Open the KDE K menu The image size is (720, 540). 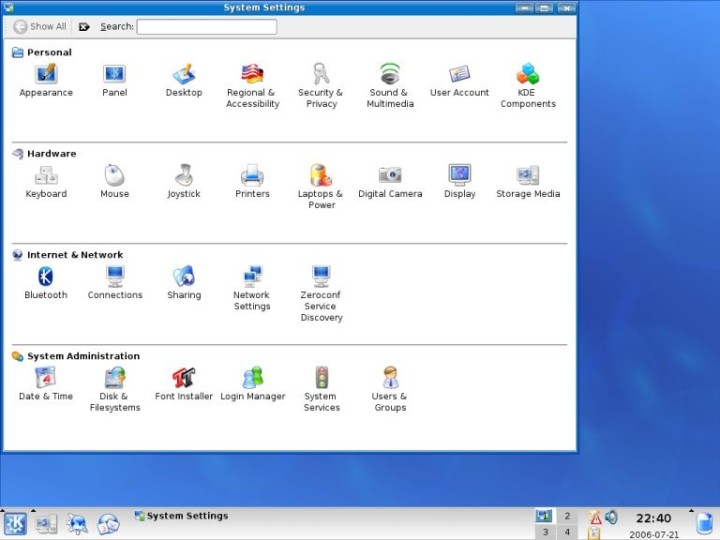pos(15,523)
